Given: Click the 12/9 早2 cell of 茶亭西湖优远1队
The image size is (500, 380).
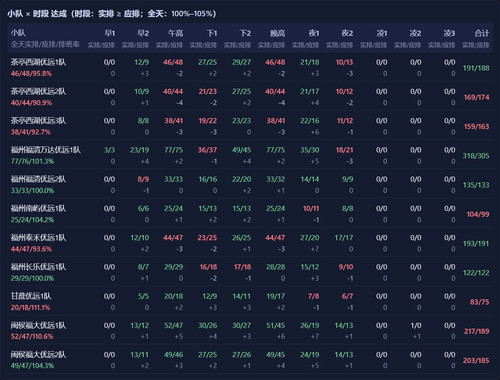Looking at the screenshot, I should pos(142,62).
